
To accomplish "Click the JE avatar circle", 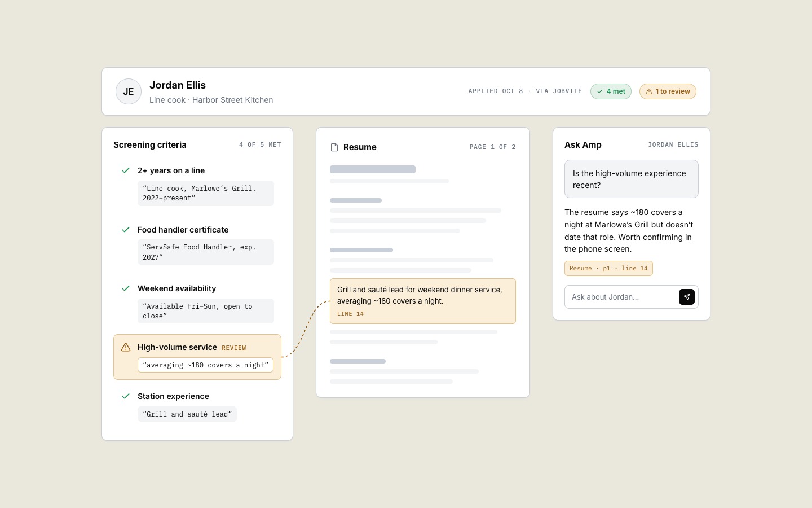I will point(129,91).
